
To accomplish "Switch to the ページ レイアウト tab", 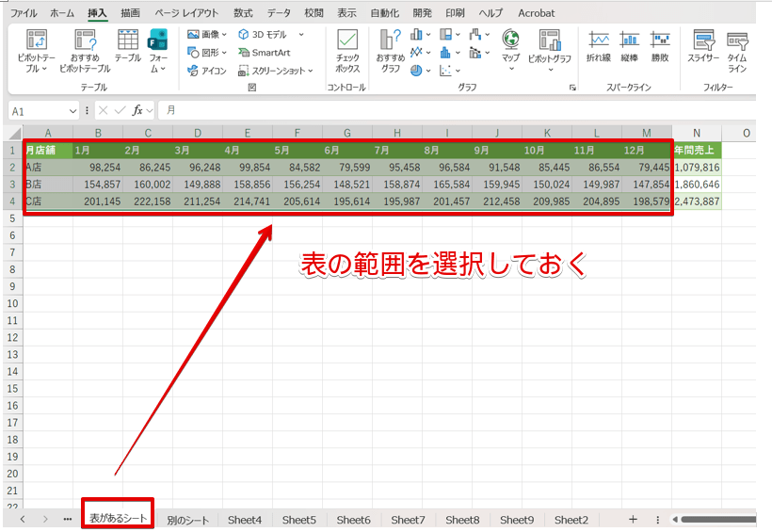I will pyautogui.click(x=186, y=13).
